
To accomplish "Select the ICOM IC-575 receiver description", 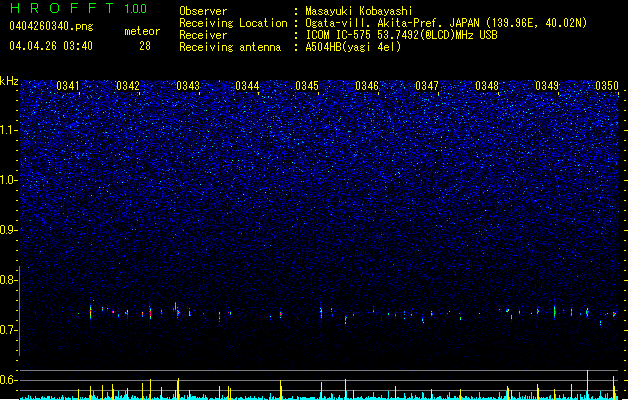I will point(402,35).
